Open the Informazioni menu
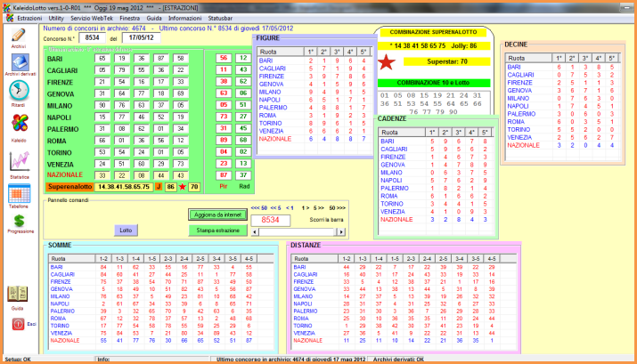Viewport: 637px width, 364px height. coord(184,19)
